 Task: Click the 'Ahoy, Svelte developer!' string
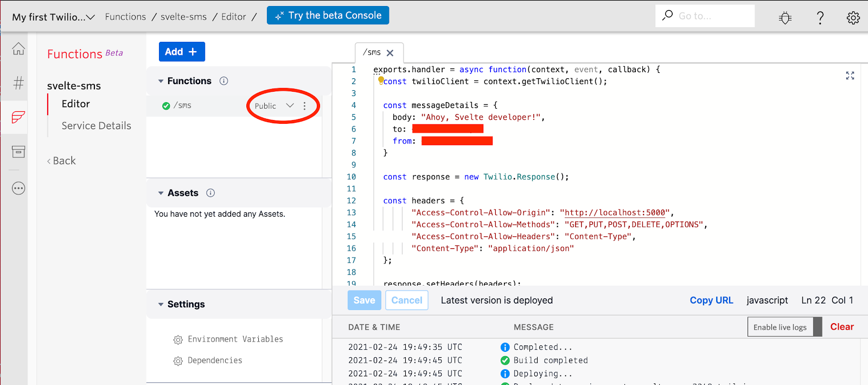coord(481,117)
